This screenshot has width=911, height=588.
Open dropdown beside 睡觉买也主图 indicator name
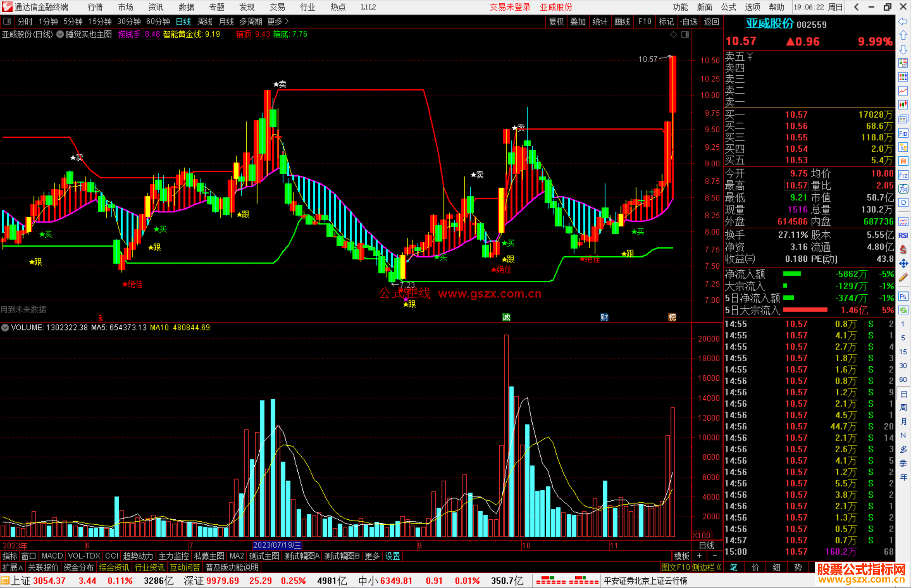tap(60, 35)
